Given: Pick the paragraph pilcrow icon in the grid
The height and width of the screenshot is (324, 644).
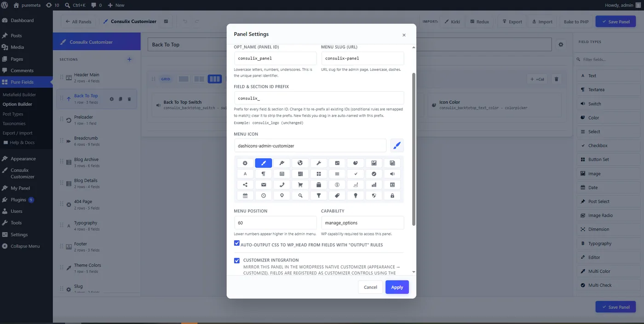Looking at the screenshot, I should click(x=264, y=174).
